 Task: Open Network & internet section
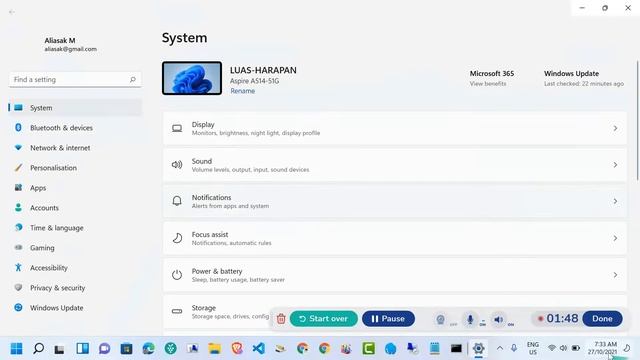click(x=75, y=148)
